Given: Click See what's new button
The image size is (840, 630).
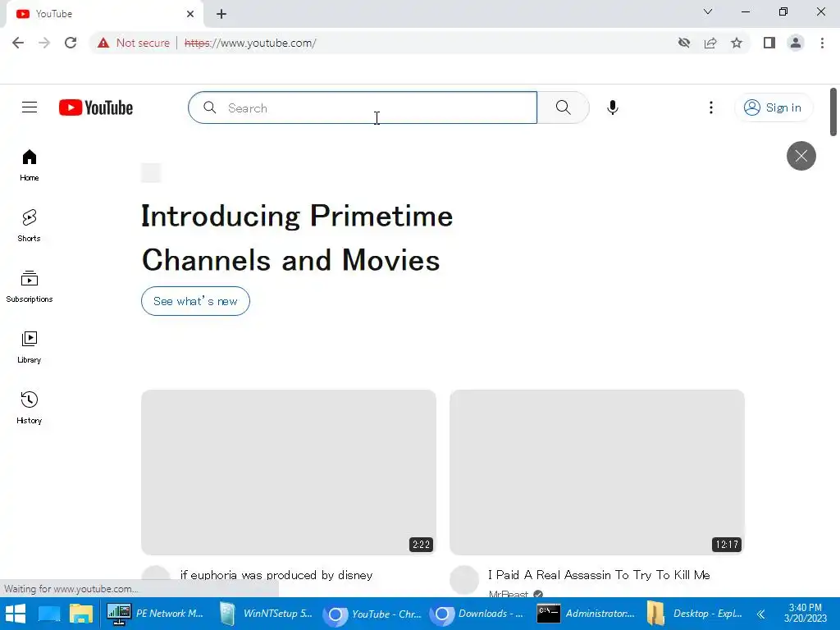Looking at the screenshot, I should click(x=195, y=301).
